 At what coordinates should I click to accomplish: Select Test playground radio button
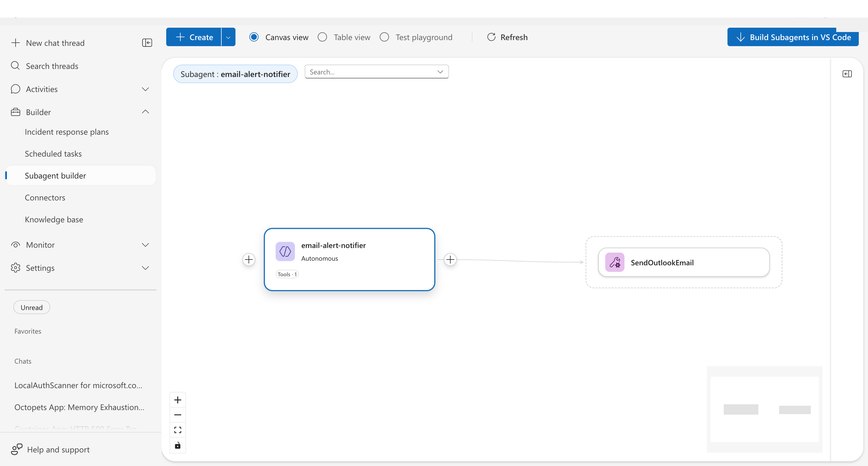[x=384, y=37]
